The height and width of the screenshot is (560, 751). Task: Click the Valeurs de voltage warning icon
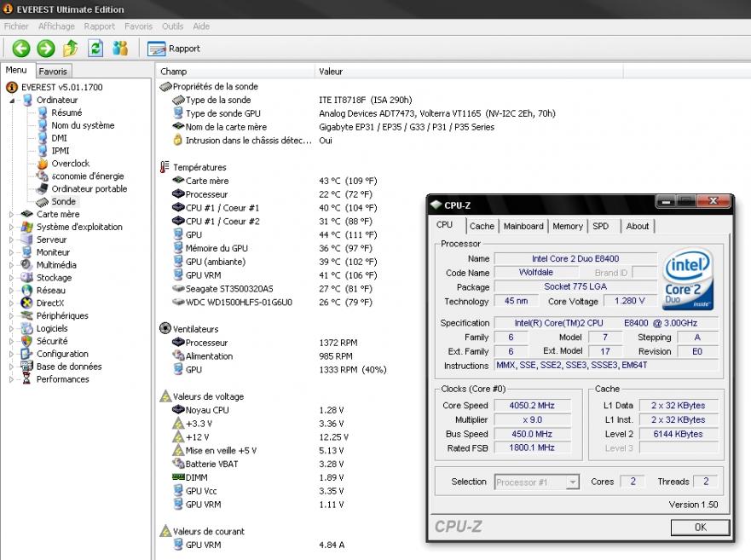[165, 396]
